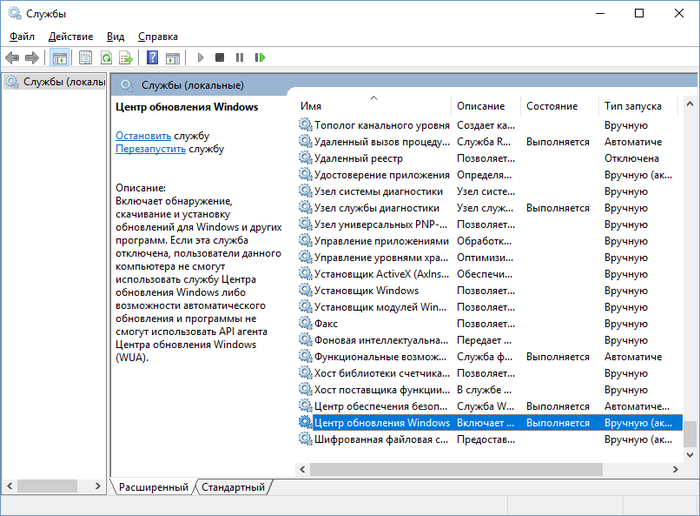Viewport: 700px width, 516px height.
Task: Open Properties via the toolbar icon
Action: pos(86,58)
